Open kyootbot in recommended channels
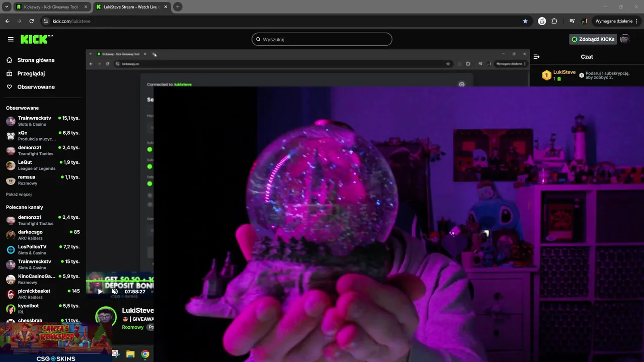Image resolution: width=644 pixels, height=362 pixels. tap(43, 308)
